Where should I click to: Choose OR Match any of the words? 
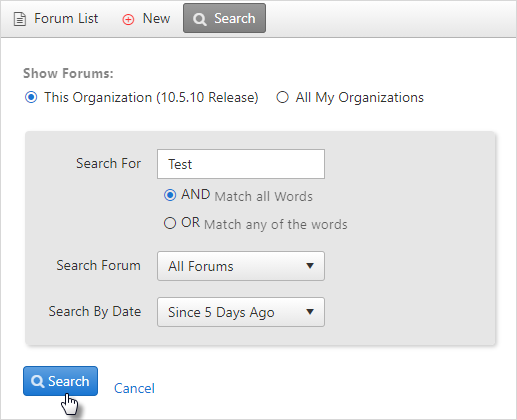point(170,223)
